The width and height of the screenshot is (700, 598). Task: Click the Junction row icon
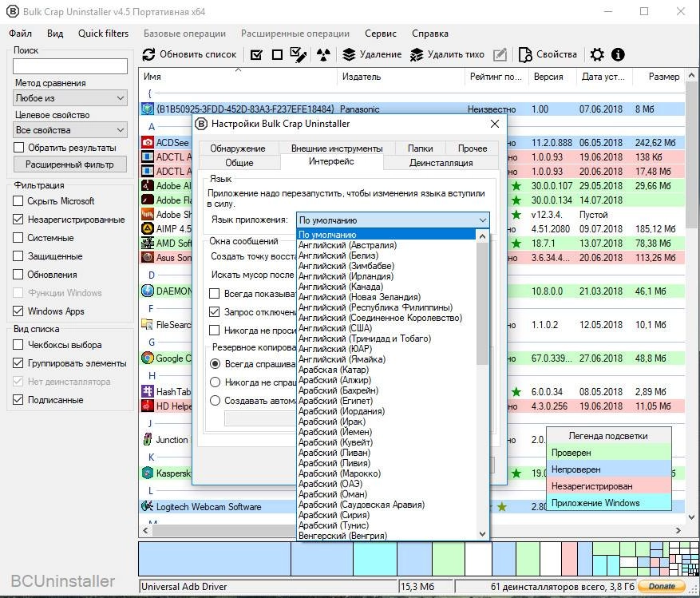(148, 439)
